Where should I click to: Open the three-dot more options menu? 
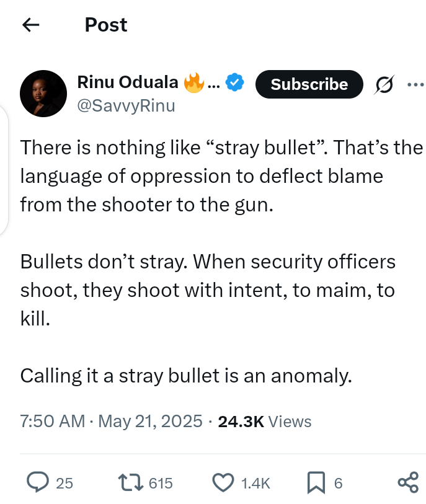(x=415, y=84)
